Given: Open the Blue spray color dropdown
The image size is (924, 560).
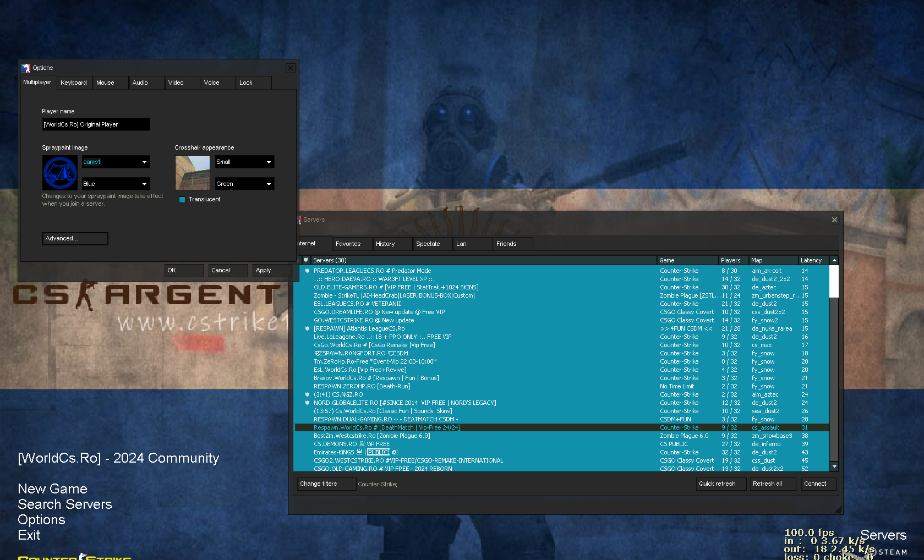Looking at the screenshot, I should click(x=116, y=184).
